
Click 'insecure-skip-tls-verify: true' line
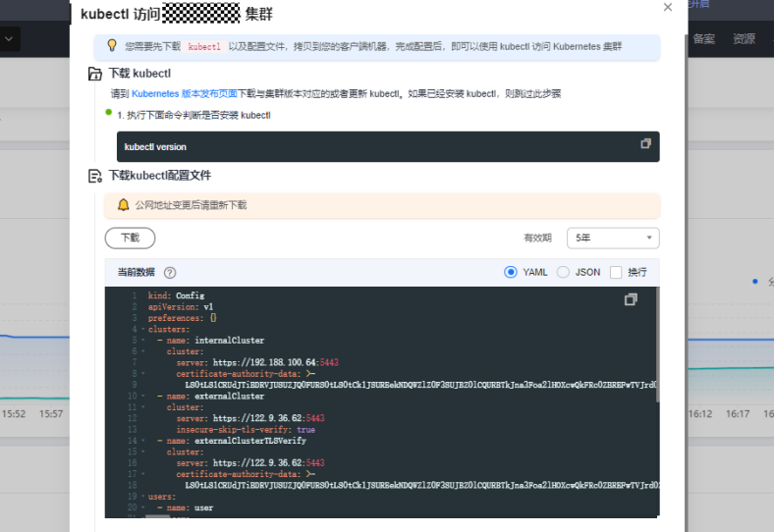pyautogui.click(x=246, y=429)
